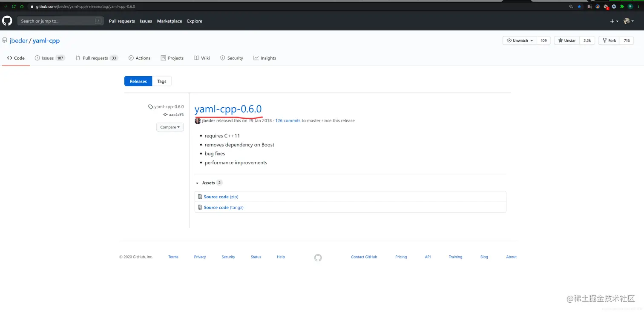Open Contact GitHub footer link
The width and height of the screenshot is (644, 312).
tap(364, 257)
